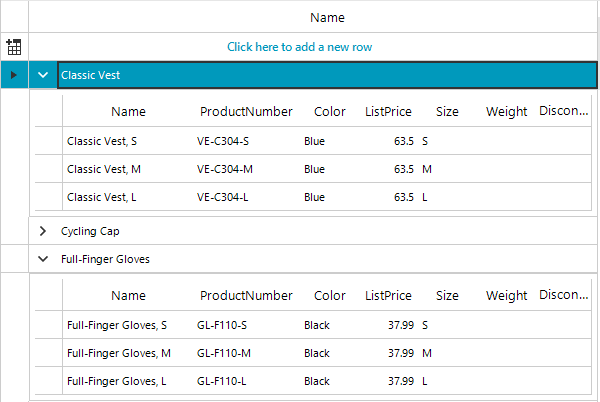Click the current row arrow indicator
The height and width of the screenshot is (402, 600).
pos(13,75)
